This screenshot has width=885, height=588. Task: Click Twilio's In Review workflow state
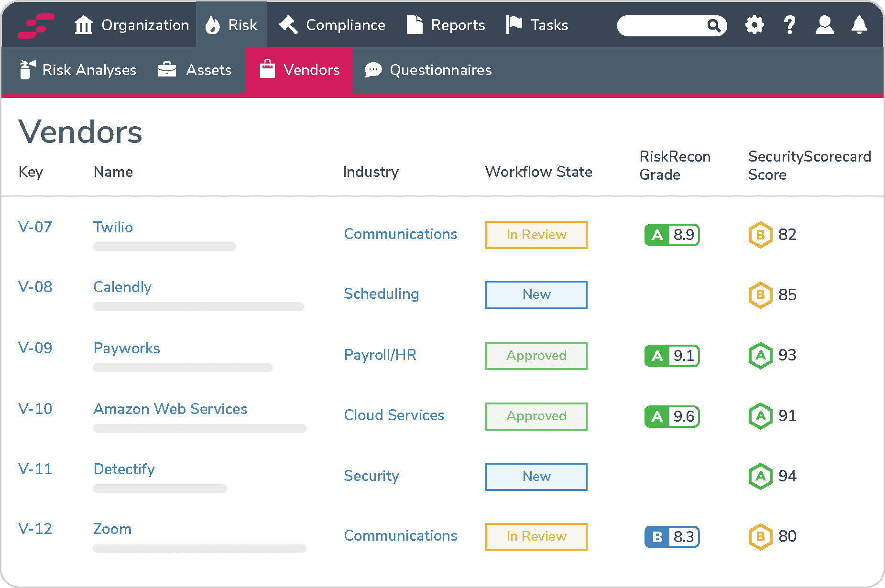536,235
